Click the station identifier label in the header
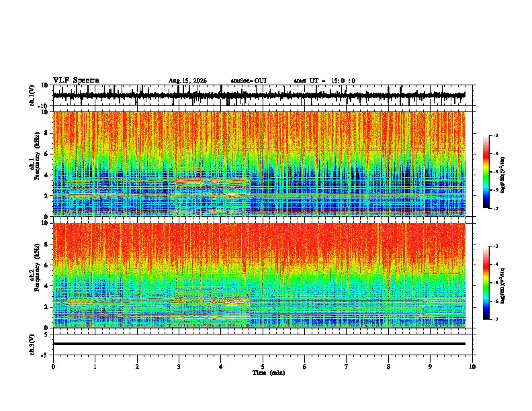Screen dimensions: 532x411 (249, 81)
